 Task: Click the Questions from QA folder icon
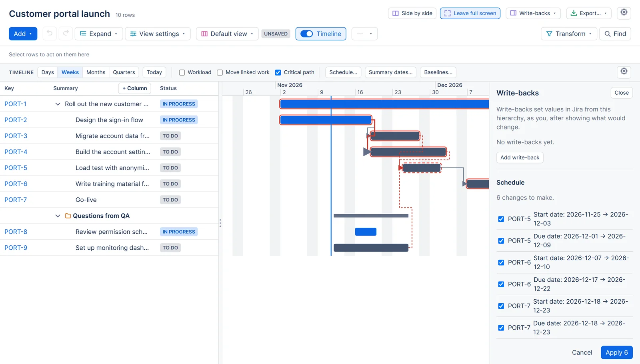(x=68, y=216)
